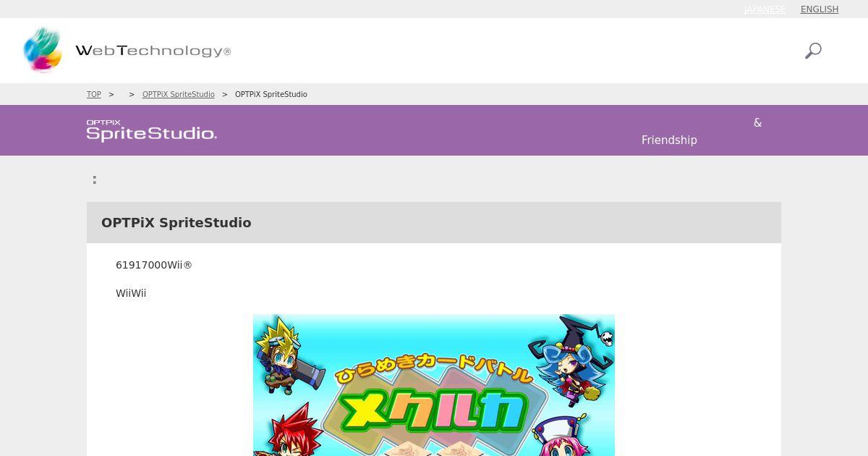868x456 pixels.
Task: Click current page OPTPiX SpriteStudio breadcrumb text
Action: point(271,94)
